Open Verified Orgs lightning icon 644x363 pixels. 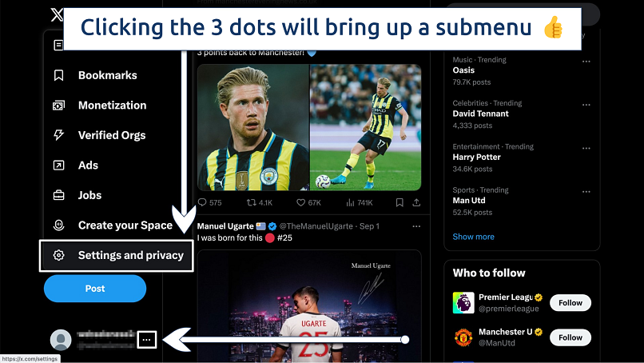coord(59,135)
